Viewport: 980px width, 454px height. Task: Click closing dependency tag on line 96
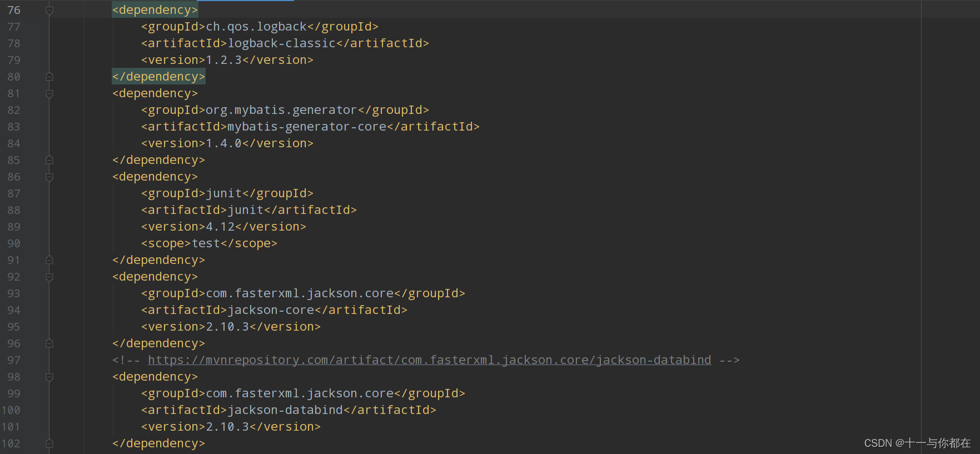(x=158, y=343)
